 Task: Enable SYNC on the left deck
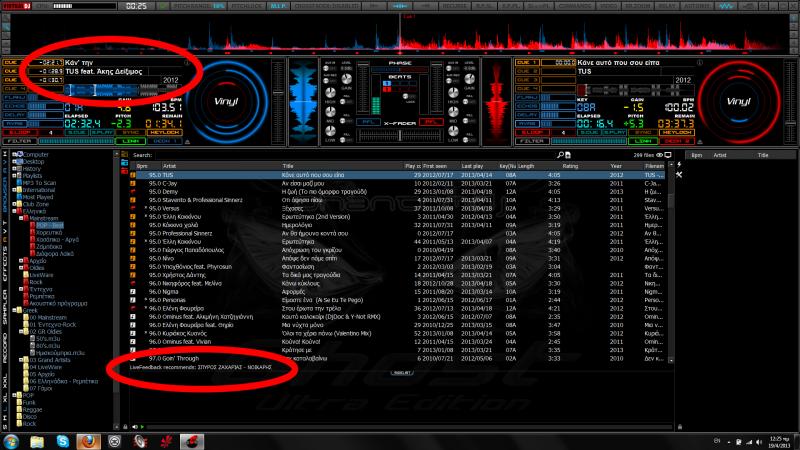point(131,133)
